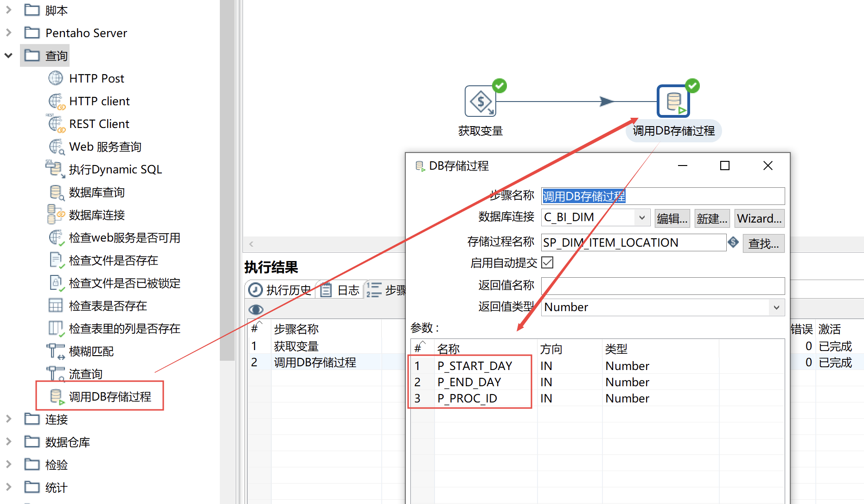
Task: Click the 获取变量 step icon on canvas
Action: tap(480, 101)
